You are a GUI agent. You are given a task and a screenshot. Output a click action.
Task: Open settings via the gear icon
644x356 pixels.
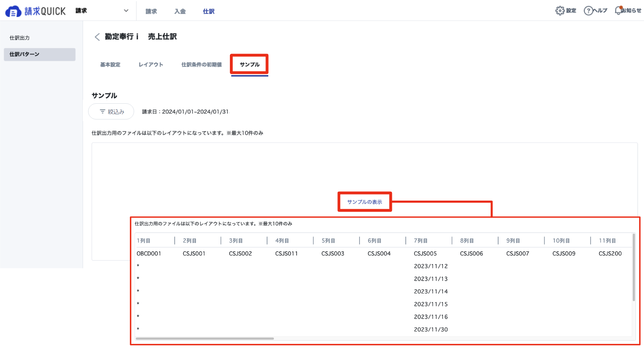point(560,10)
